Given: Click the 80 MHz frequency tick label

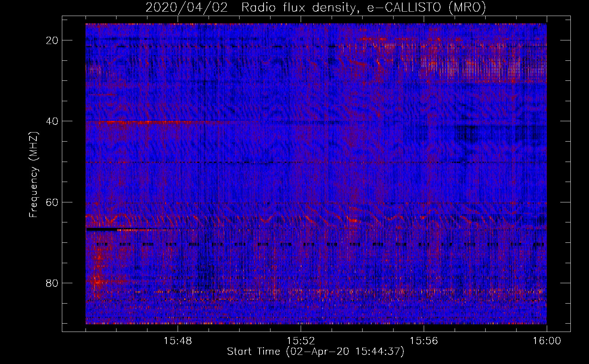Looking at the screenshot, I should pos(52,283).
